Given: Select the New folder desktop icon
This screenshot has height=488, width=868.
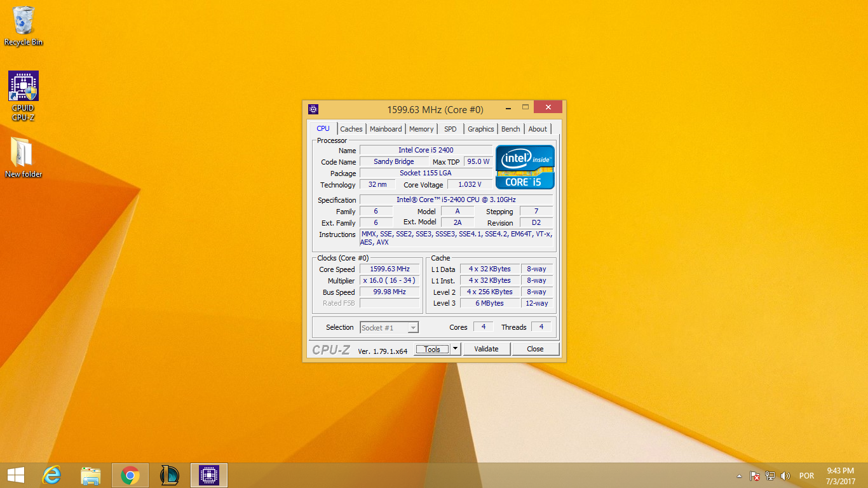Looking at the screenshot, I should click(x=24, y=158).
